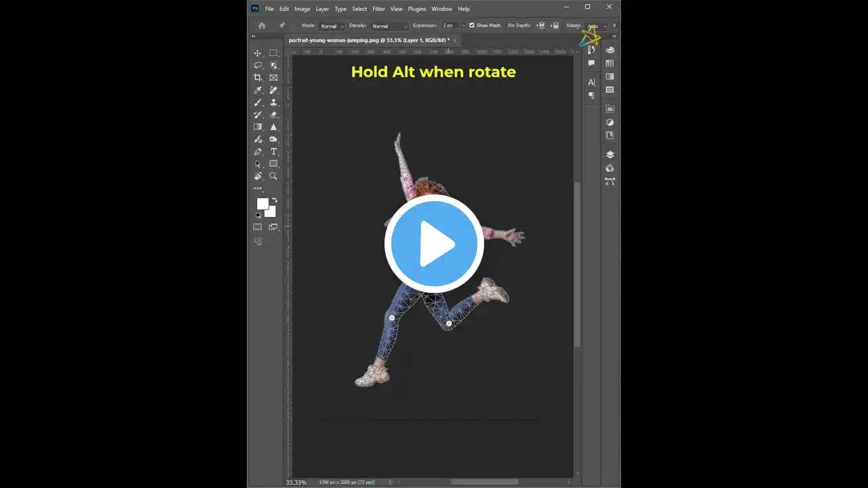Open the Color panel palette icon
The height and width of the screenshot is (488, 868).
tap(610, 50)
